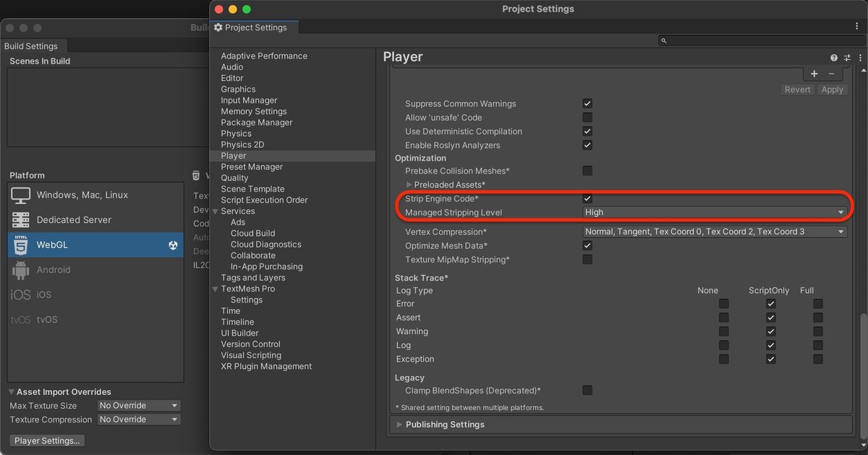
Task: Click the preset sliders icon in Player header
Action: coord(847,58)
